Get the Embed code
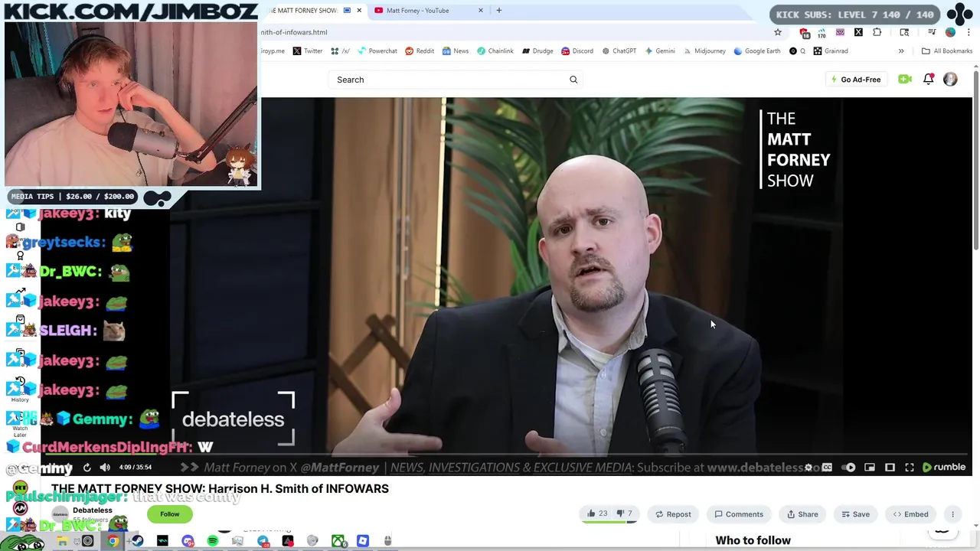This screenshot has width=980, height=551. tap(910, 514)
